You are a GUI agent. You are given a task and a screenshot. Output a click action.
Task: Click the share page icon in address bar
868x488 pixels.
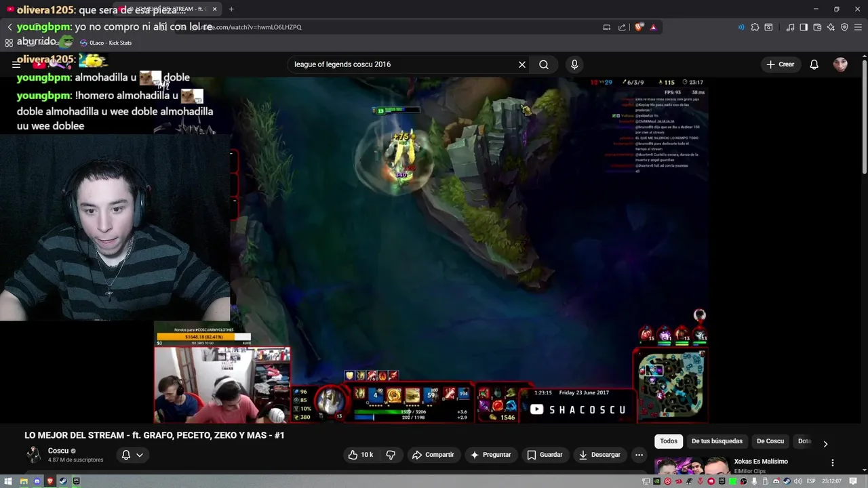[x=622, y=27]
